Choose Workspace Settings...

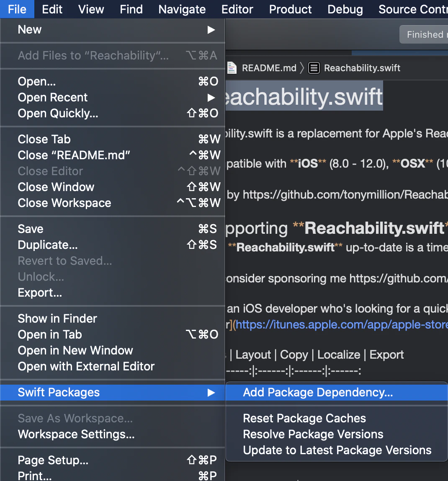click(x=113, y=434)
